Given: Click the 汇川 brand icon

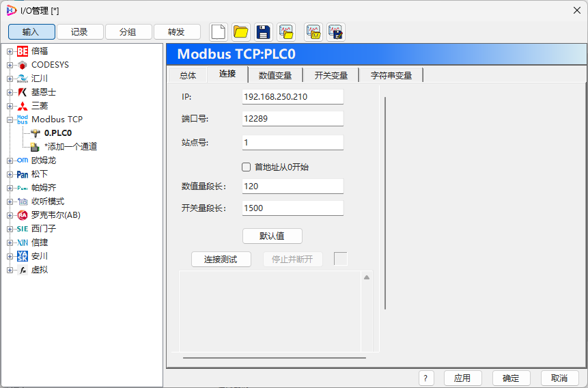Looking at the screenshot, I should click(x=23, y=79).
